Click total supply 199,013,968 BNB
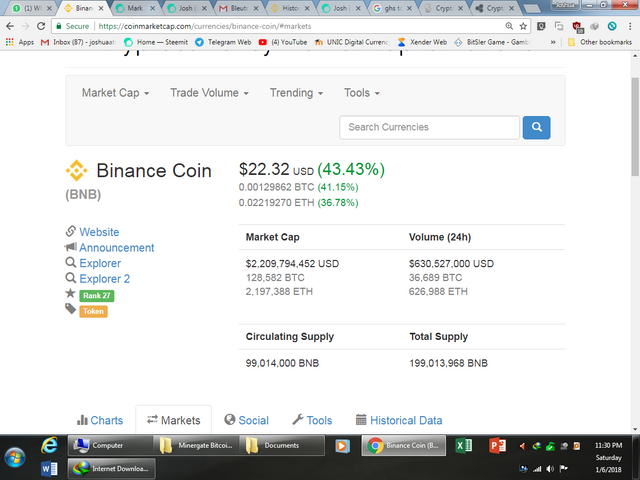The width and height of the screenshot is (640, 480). coord(449,363)
